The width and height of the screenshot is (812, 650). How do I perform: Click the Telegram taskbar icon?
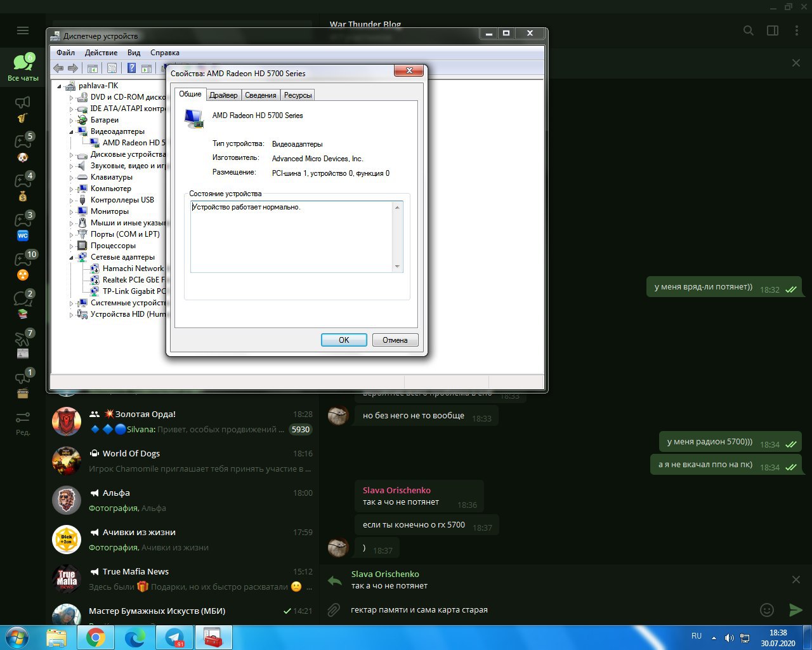pos(174,637)
